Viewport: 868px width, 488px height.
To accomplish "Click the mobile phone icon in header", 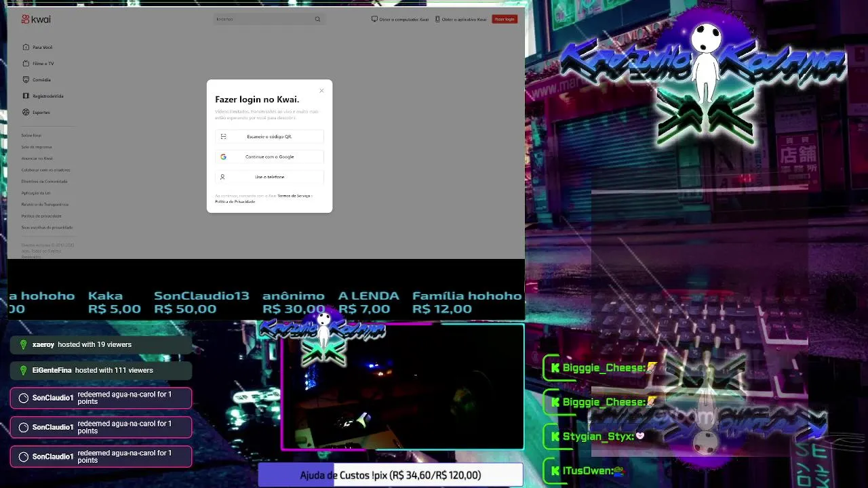I will (x=437, y=19).
